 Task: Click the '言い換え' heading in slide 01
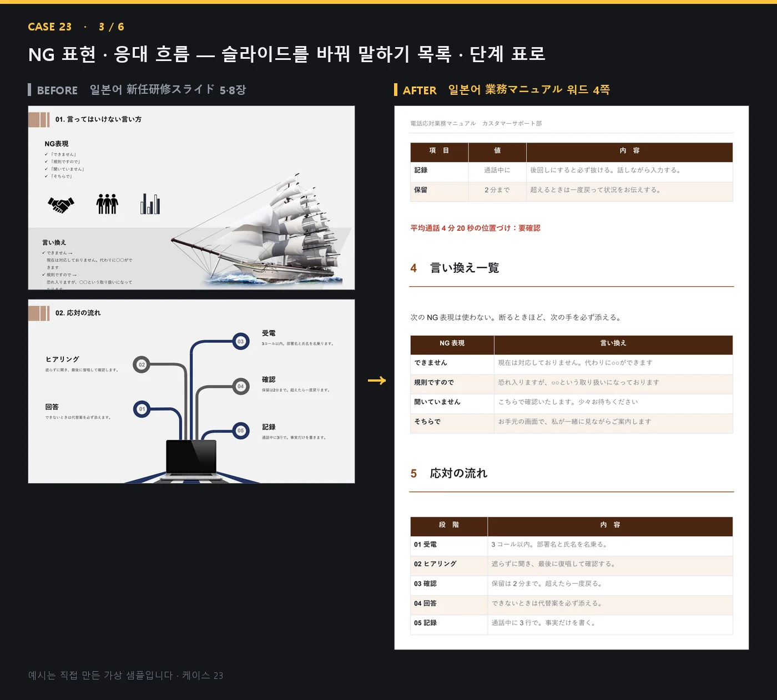[x=54, y=242]
